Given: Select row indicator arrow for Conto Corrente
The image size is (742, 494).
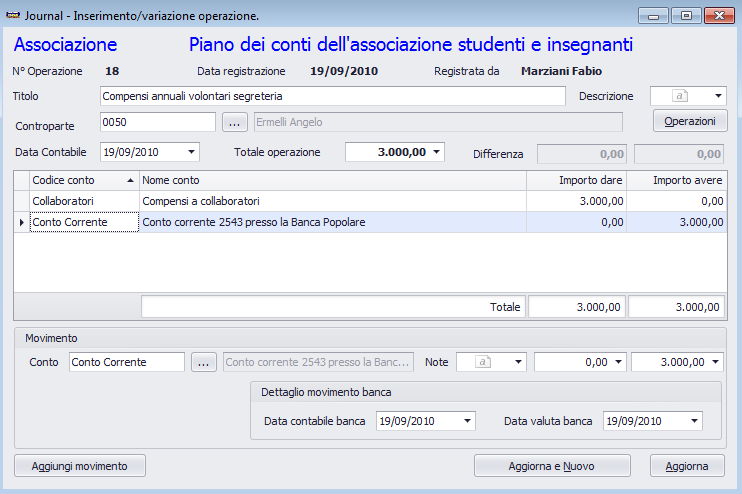Looking at the screenshot, I should (21, 222).
